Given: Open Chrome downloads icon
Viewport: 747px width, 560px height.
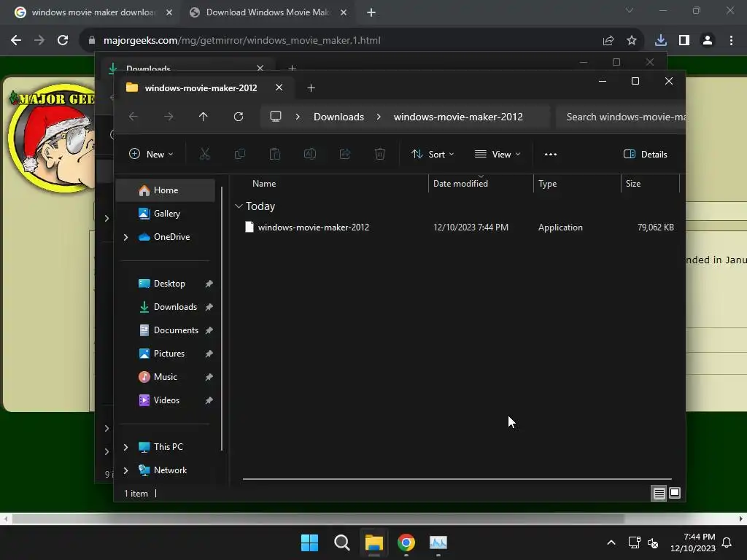Looking at the screenshot, I should tap(661, 41).
